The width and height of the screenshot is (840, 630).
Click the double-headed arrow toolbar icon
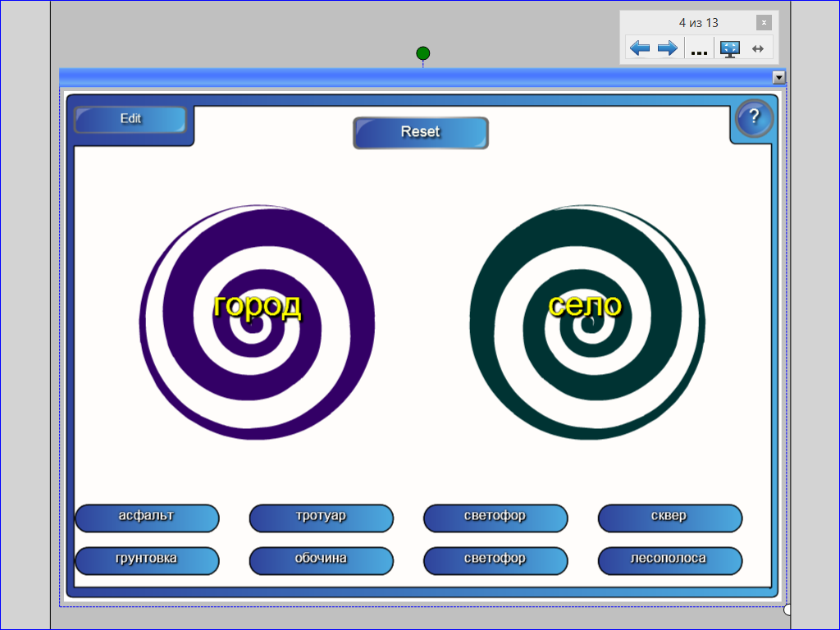757,48
